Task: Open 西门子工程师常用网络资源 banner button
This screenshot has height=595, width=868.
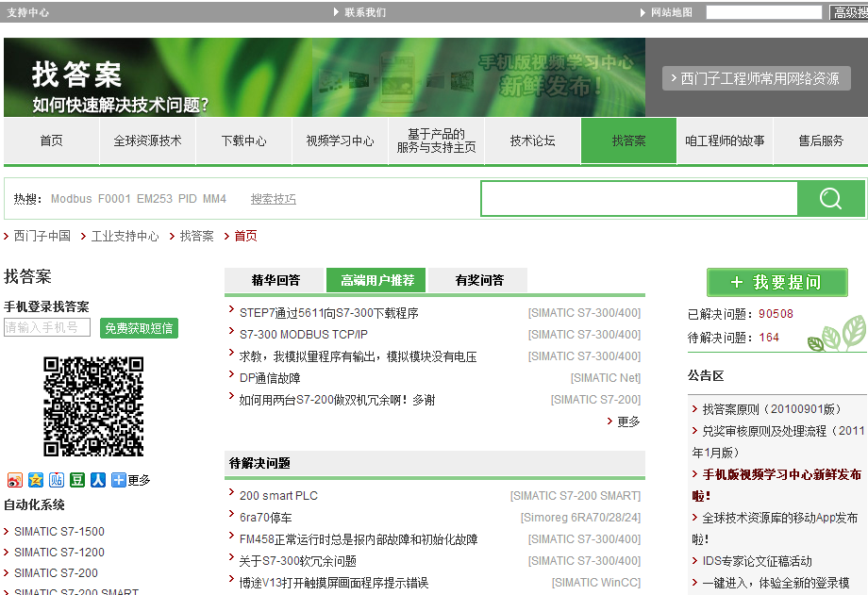Action: click(757, 78)
